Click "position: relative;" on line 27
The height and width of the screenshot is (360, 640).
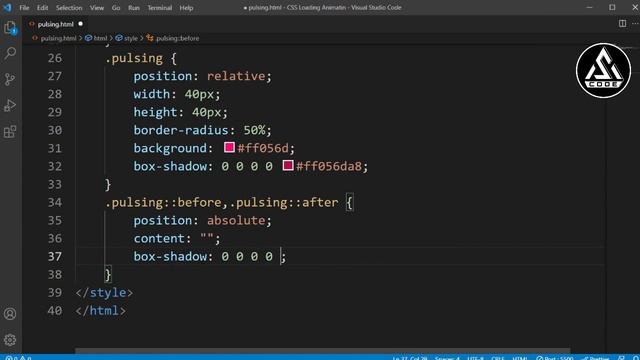pos(202,76)
